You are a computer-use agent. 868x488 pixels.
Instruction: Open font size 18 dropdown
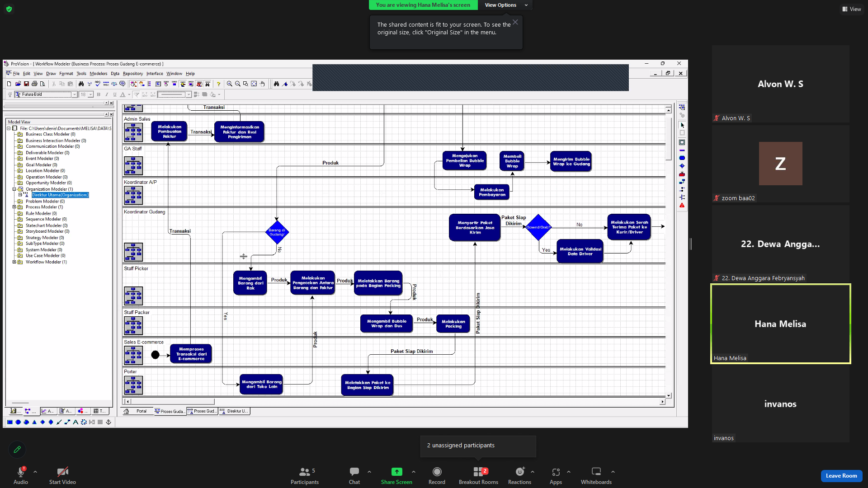pos(90,94)
